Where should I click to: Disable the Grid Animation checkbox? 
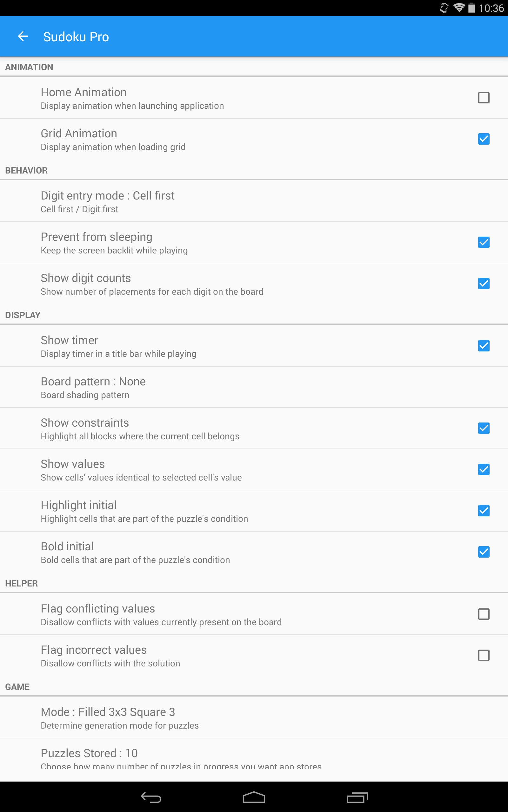tap(484, 139)
